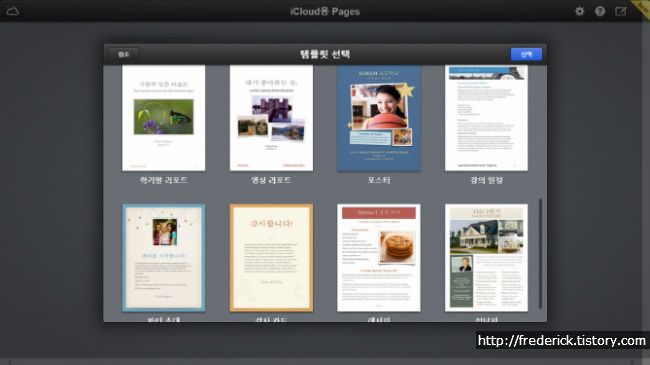The width and height of the screenshot is (650, 365).
Task: Open the help question mark icon
Action: 600,11
